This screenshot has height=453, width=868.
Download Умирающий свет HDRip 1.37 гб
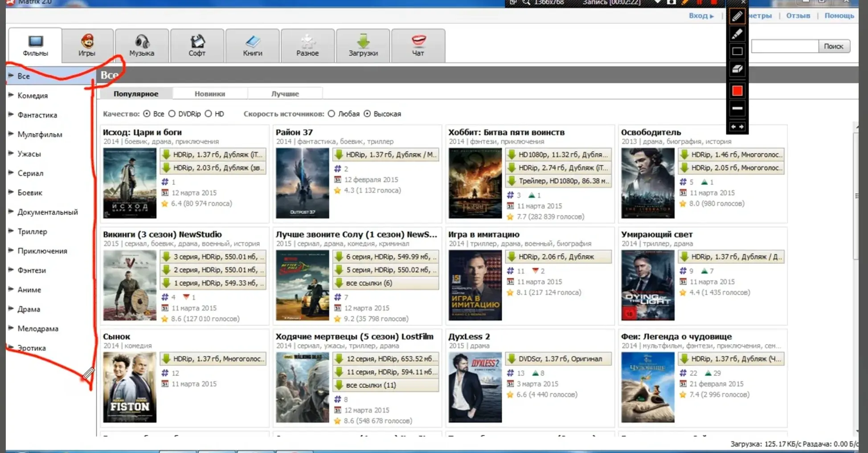(x=731, y=257)
